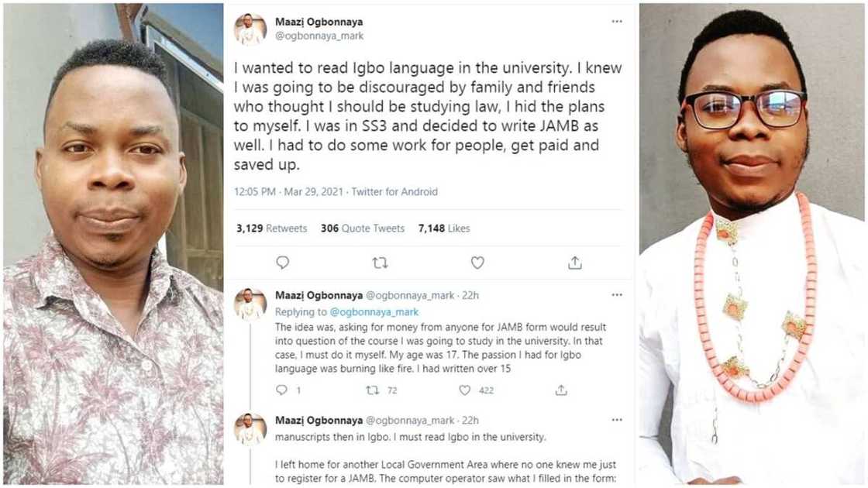The image size is (868, 488).
Task: Open the 12:05 PM Mar 29, 2021 timestamp
Action: (x=288, y=191)
